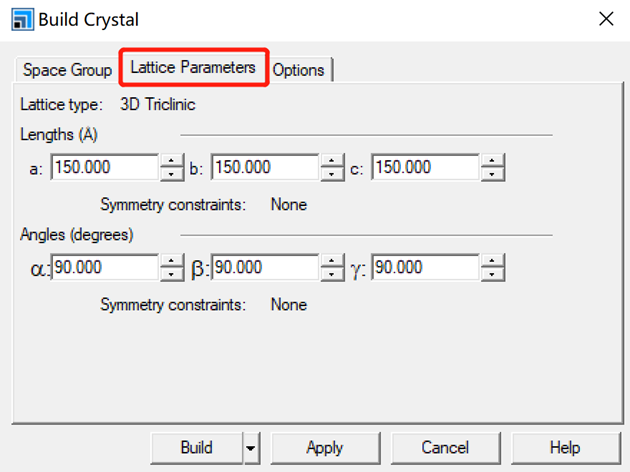Click the beta angle input field

[x=264, y=267]
